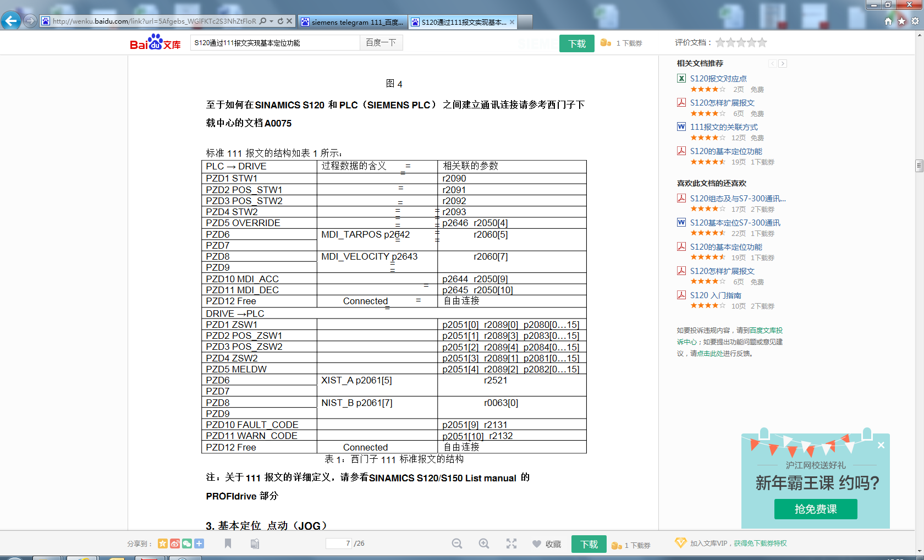Click the document notes icon in the bottom toolbar
The height and width of the screenshot is (560, 924).
(x=255, y=543)
